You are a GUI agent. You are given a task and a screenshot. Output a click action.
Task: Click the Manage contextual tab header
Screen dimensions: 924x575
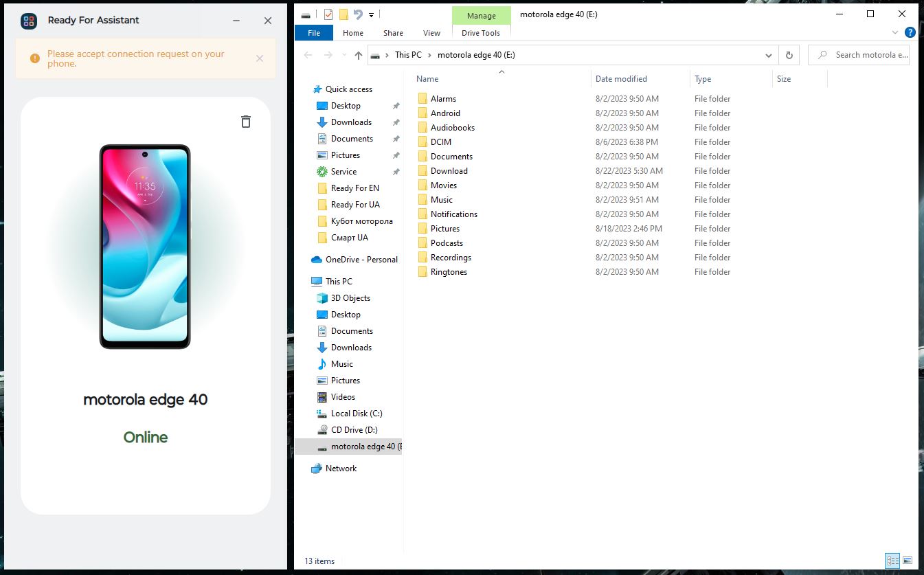(482, 16)
